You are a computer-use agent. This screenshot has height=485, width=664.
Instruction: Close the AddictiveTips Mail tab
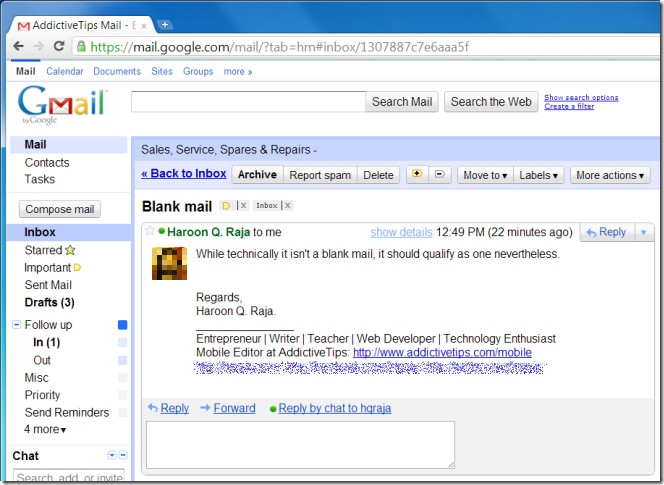tap(144, 26)
